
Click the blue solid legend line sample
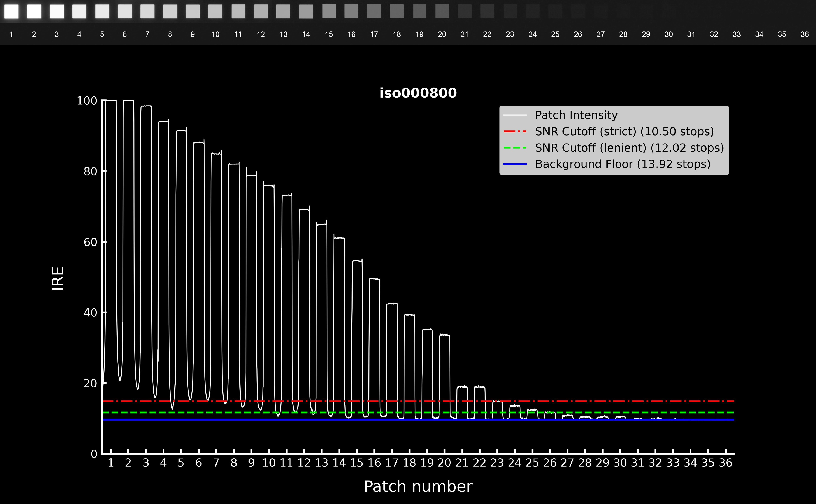tap(515, 164)
